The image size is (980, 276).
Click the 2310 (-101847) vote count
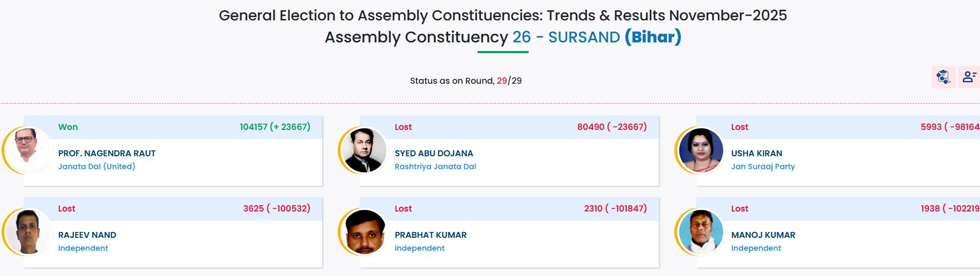click(615, 209)
